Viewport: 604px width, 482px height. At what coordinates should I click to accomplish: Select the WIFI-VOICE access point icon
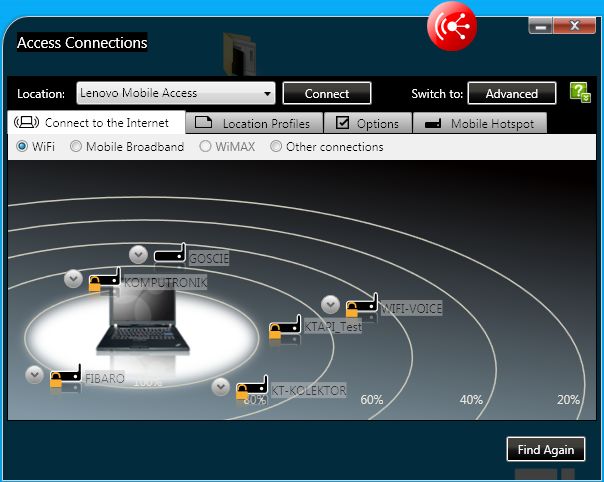pos(361,305)
